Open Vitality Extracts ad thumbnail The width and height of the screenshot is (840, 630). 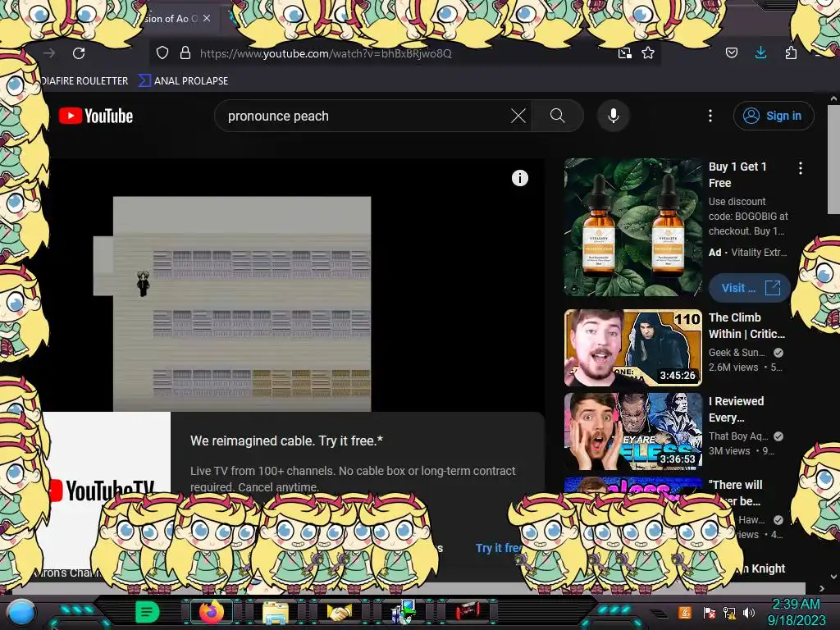pos(633,227)
